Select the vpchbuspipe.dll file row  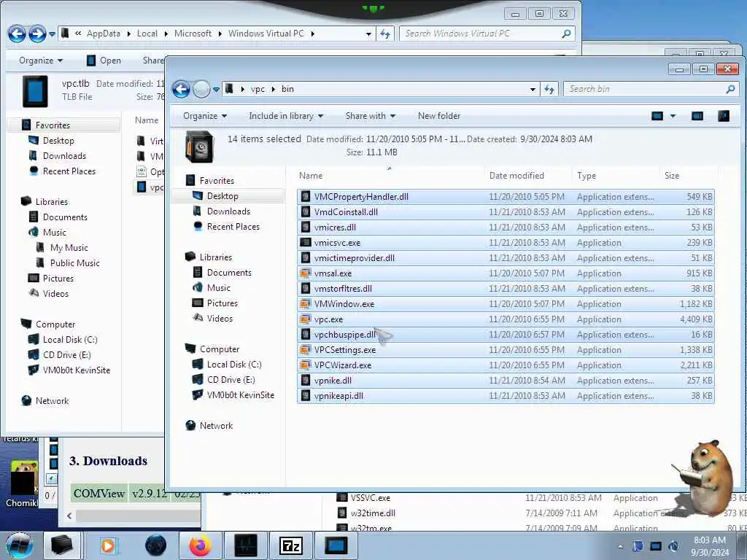(506, 334)
